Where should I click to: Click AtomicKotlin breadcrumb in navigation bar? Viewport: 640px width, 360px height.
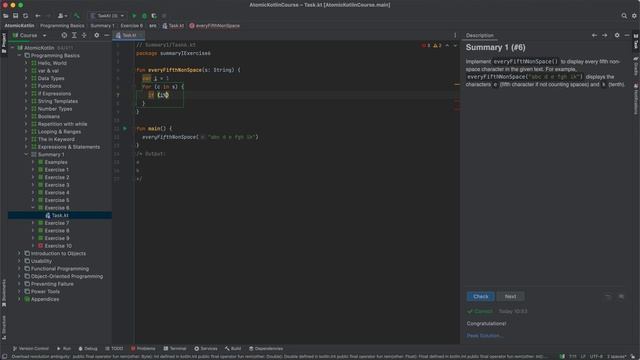19,26
